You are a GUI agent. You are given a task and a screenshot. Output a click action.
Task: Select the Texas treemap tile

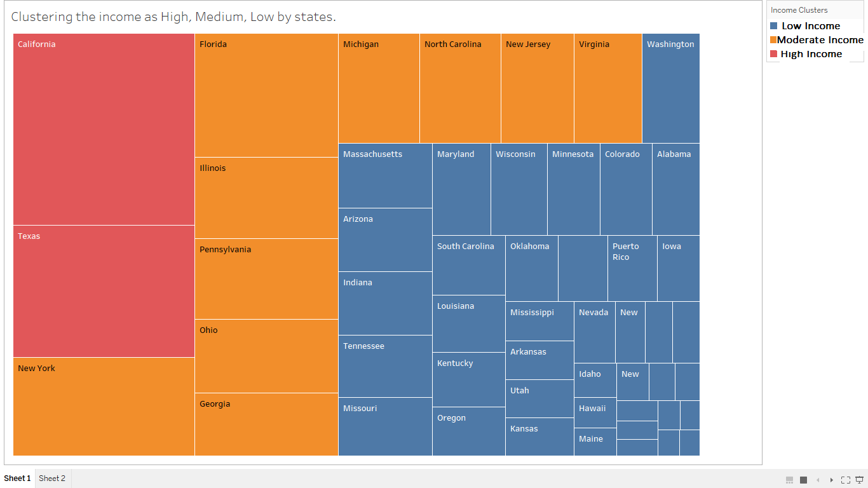tap(104, 292)
